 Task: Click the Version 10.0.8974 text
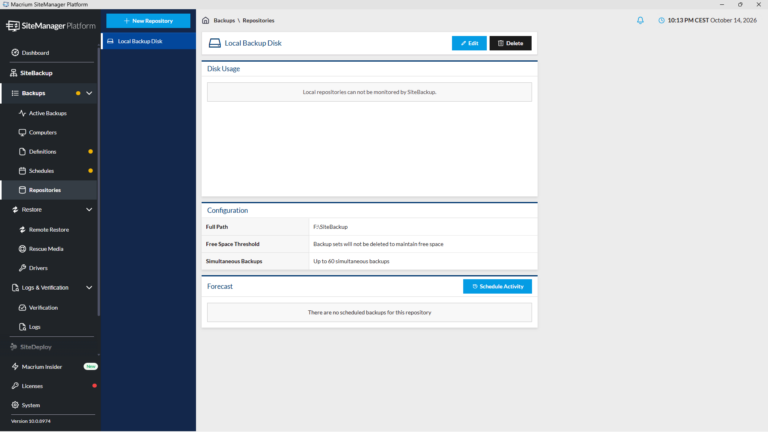pyautogui.click(x=31, y=421)
